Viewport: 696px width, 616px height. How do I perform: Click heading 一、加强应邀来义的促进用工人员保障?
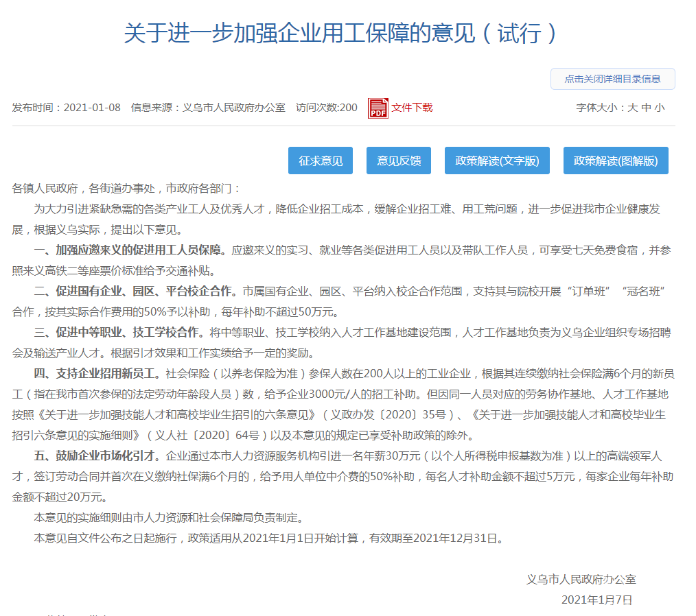point(130,250)
